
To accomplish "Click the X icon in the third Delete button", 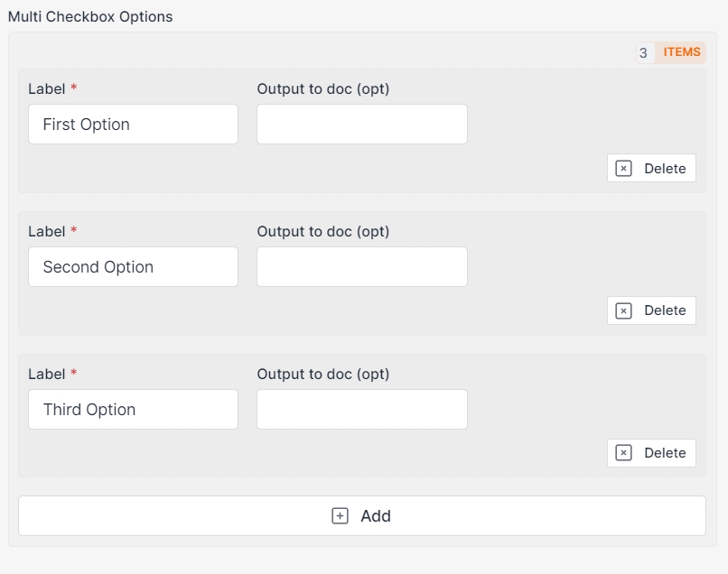I will [623, 453].
